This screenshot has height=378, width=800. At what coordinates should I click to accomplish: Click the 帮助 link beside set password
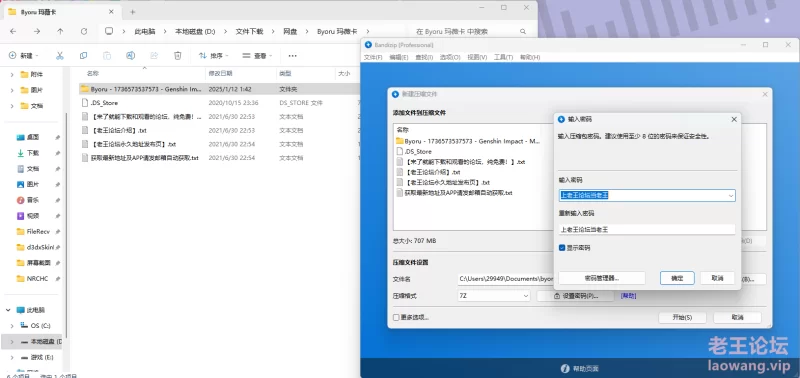(629, 296)
